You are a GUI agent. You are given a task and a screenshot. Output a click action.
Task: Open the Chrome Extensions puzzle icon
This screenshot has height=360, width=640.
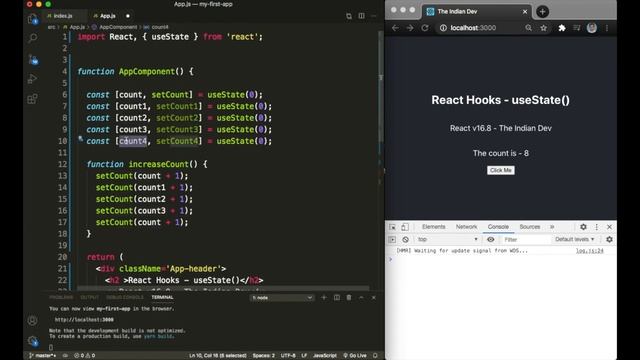[562, 28]
